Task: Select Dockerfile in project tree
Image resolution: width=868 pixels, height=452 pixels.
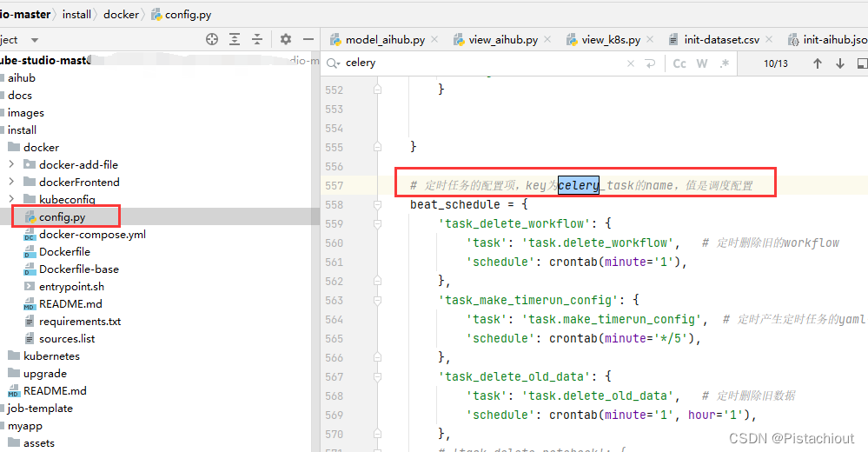Action: point(64,251)
